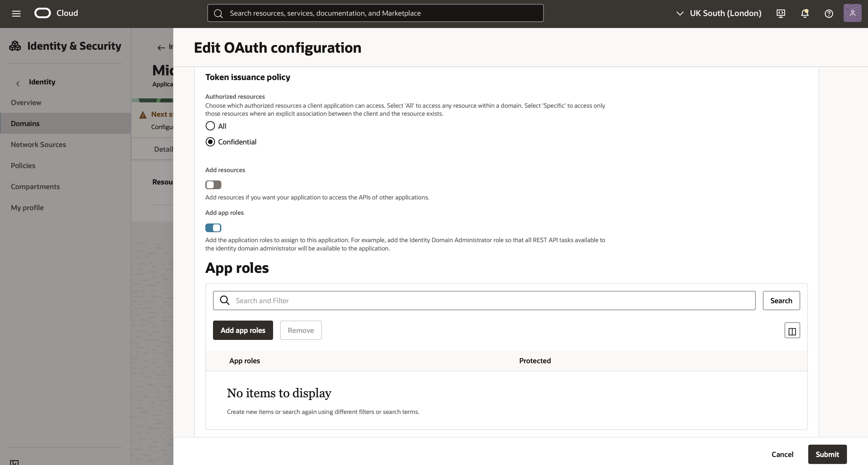This screenshot has height=465, width=868.
Task: Open Network Sources in the sidebar
Action: [x=38, y=144]
